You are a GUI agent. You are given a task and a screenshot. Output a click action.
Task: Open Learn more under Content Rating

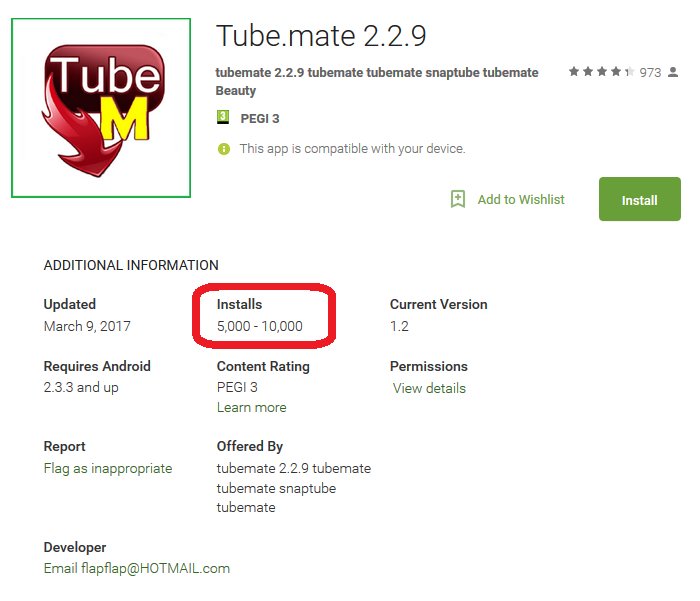point(251,407)
